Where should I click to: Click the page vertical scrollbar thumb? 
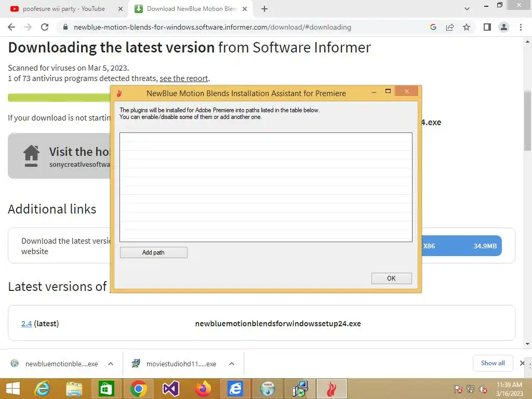pos(527,121)
